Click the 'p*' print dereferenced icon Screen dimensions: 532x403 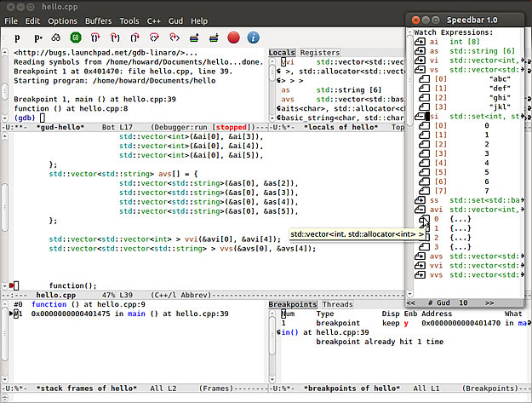pos(37,37)
